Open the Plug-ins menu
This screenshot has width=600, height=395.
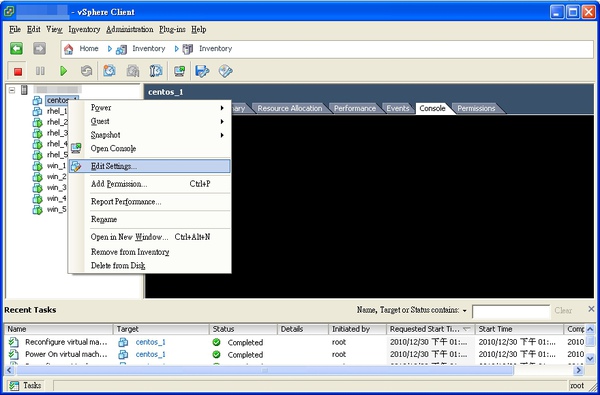tap(172, 29)
